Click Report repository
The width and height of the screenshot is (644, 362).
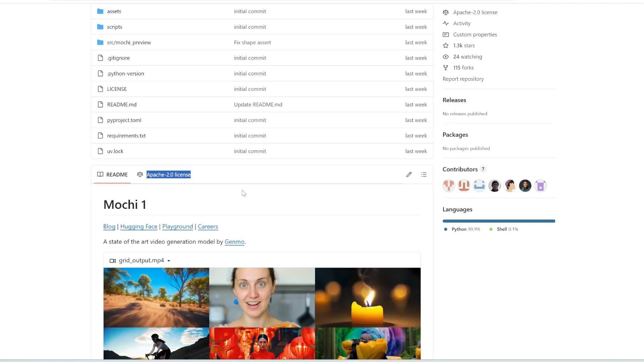463,79
